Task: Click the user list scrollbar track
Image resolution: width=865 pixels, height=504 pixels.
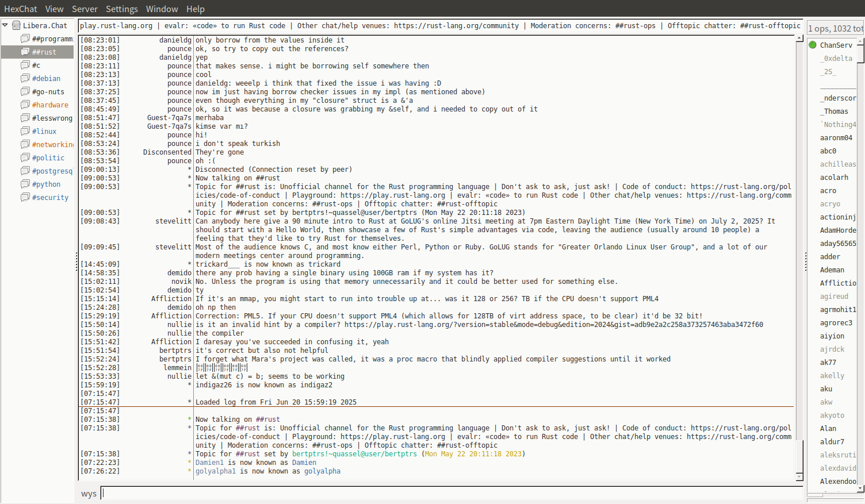Action: (860, 264)
